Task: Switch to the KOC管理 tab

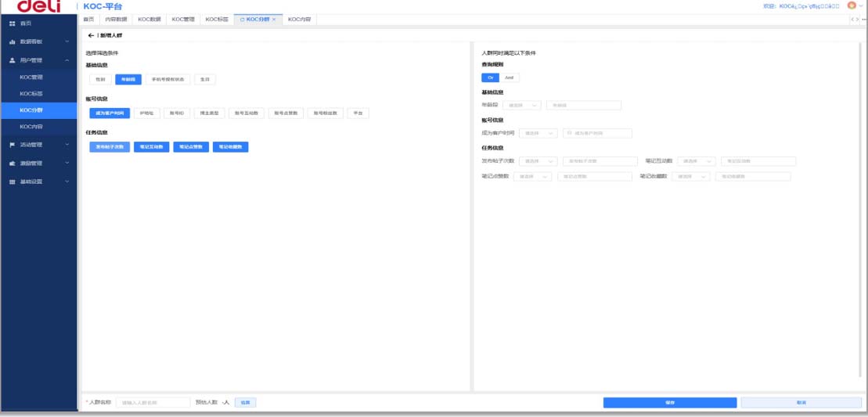Action: click(182, 19)
